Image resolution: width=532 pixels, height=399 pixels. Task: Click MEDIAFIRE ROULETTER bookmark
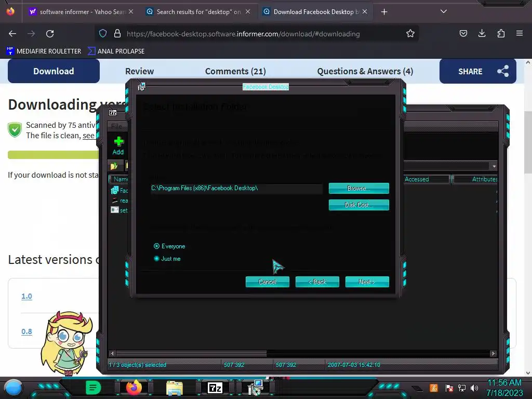pyautogui.click(x=44, y=51)
